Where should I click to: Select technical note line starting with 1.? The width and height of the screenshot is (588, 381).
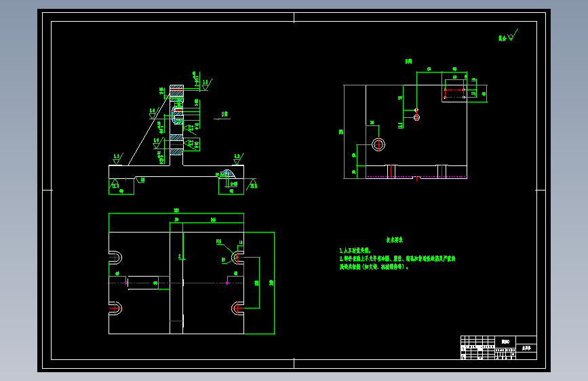point(355,251)
